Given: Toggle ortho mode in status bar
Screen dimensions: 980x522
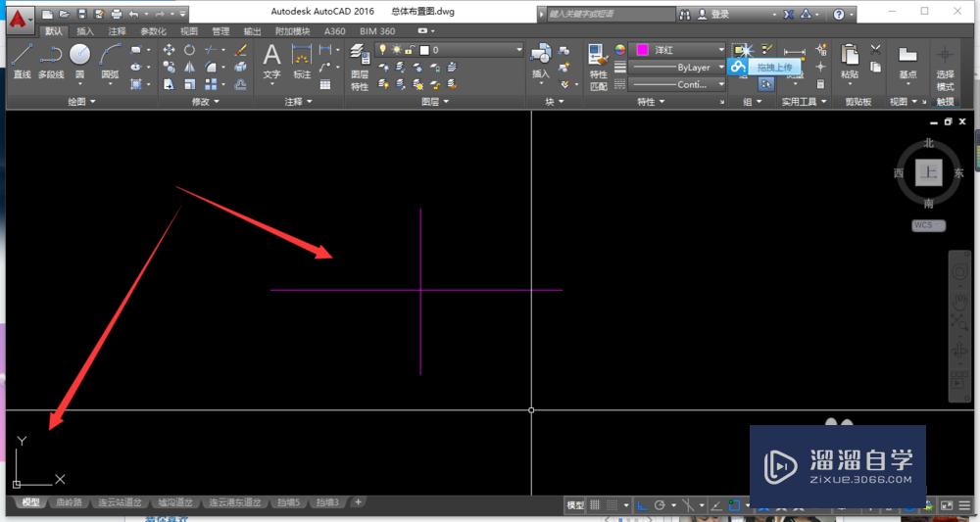Looking at the screenshot, I should [x=641, y=505].
